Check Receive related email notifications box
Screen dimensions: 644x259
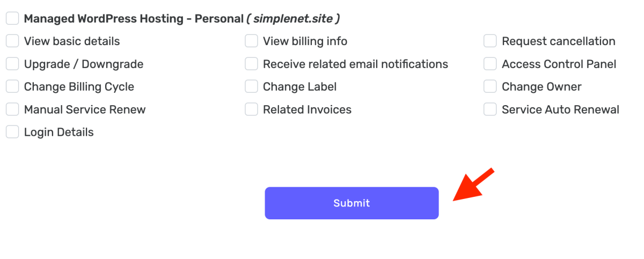(251, 64)
